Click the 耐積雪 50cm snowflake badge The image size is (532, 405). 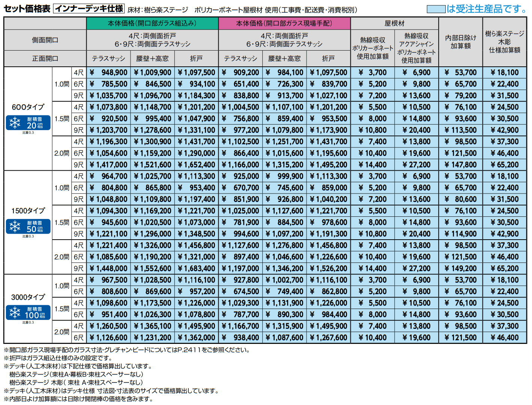click(x=28, y=226)
